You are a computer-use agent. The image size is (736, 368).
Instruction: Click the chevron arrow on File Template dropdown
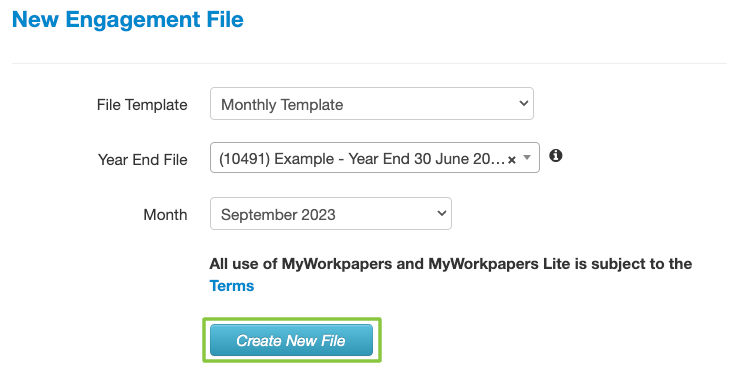524,103
